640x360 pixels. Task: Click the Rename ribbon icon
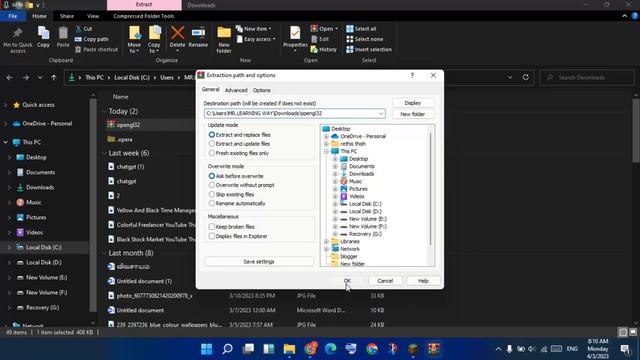point(198,33)
